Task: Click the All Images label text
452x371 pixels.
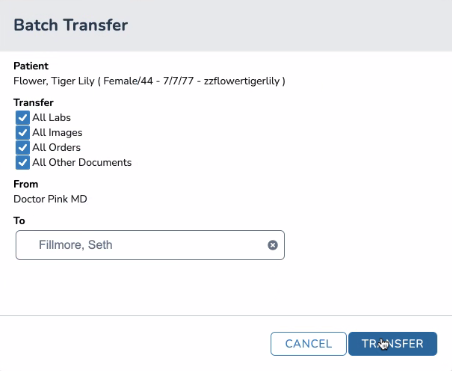Action: tap(57, 133)
